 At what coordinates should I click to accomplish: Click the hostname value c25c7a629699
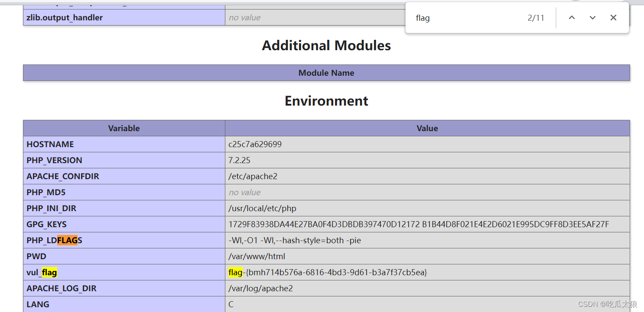255,144
